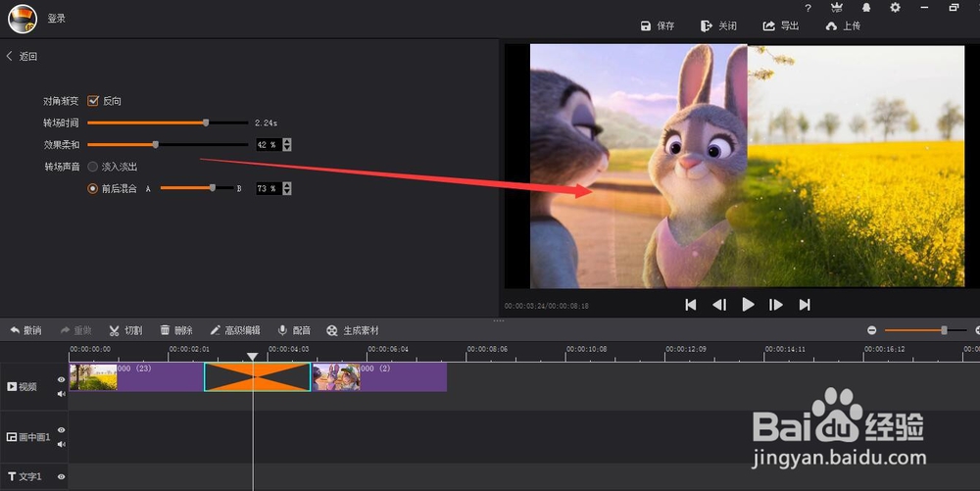
Task: Open the settings gear icon
Action: coord(895,8)
